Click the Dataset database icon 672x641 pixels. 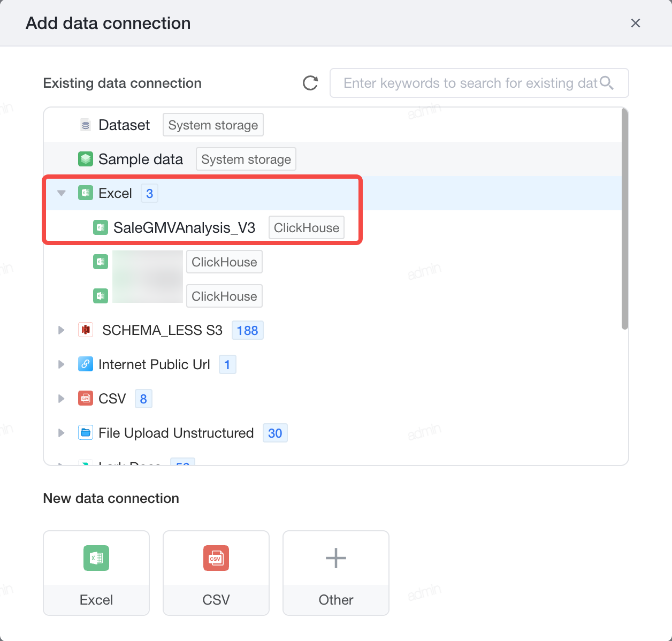(86, 125)
